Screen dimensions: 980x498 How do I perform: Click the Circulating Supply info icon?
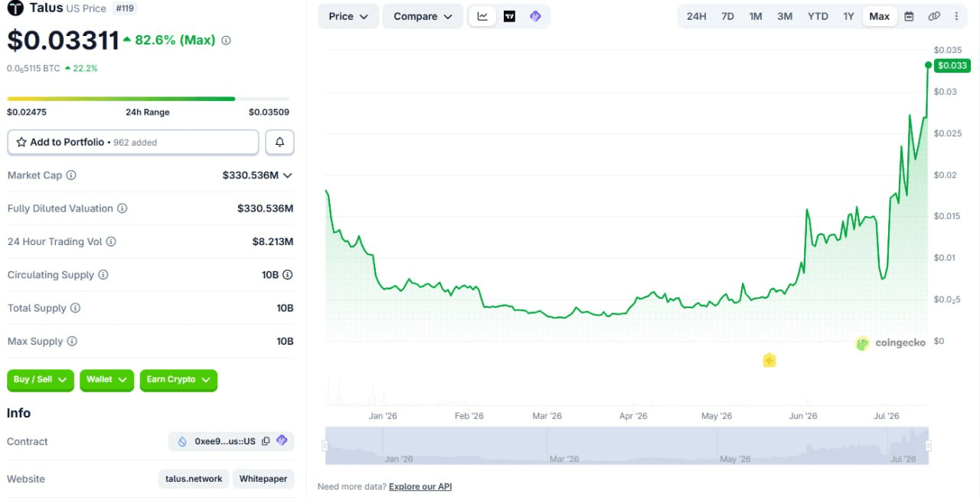103,275
